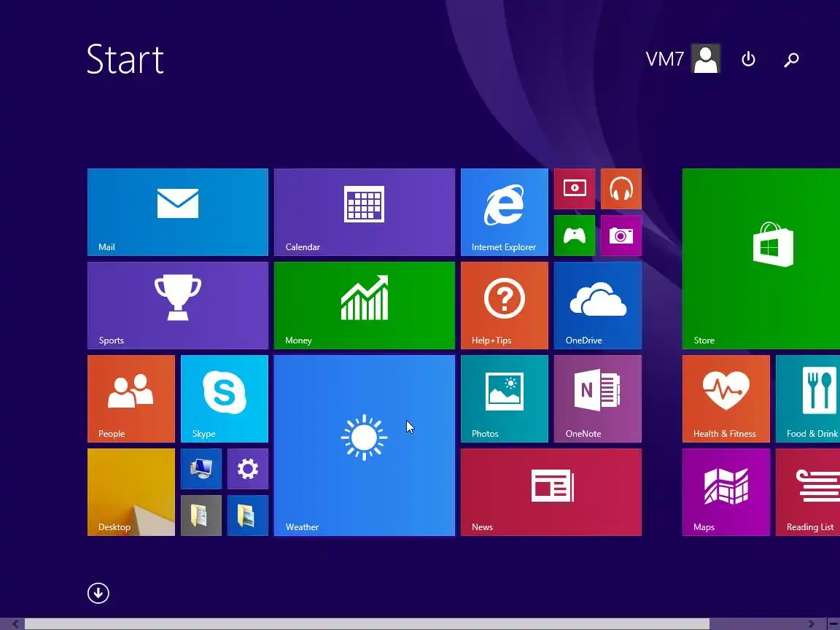The width and height of the screenshot is (840, 630).
Task: Open the Help+Tips tile
Action: [x=504, y=306]
